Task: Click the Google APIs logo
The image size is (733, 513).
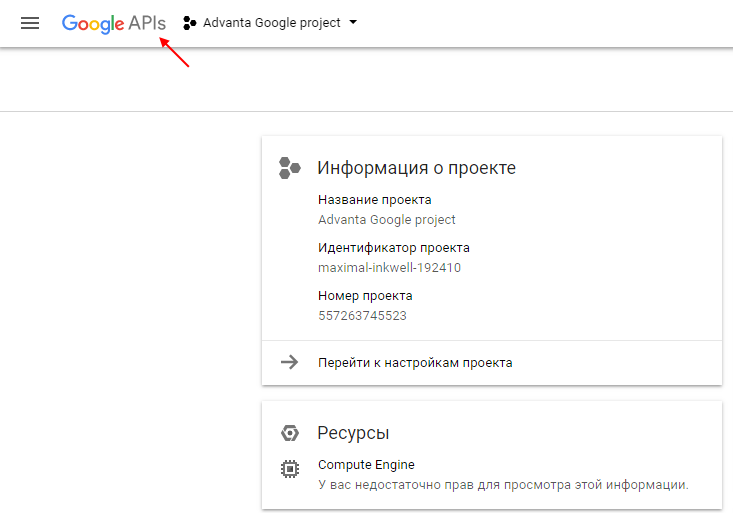Action: pyautogui.click(x=113, y=23)
